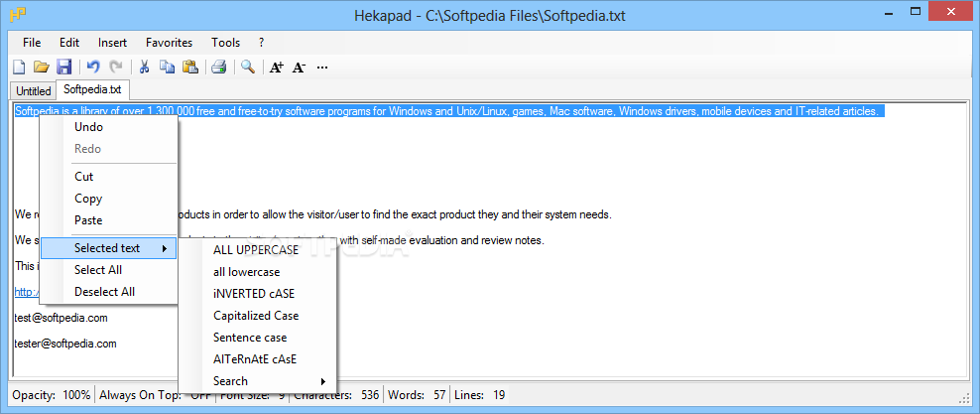This screenshot has width=980, height=414.
Task: Choose Copy in the context menu
Action: (108, 199)
